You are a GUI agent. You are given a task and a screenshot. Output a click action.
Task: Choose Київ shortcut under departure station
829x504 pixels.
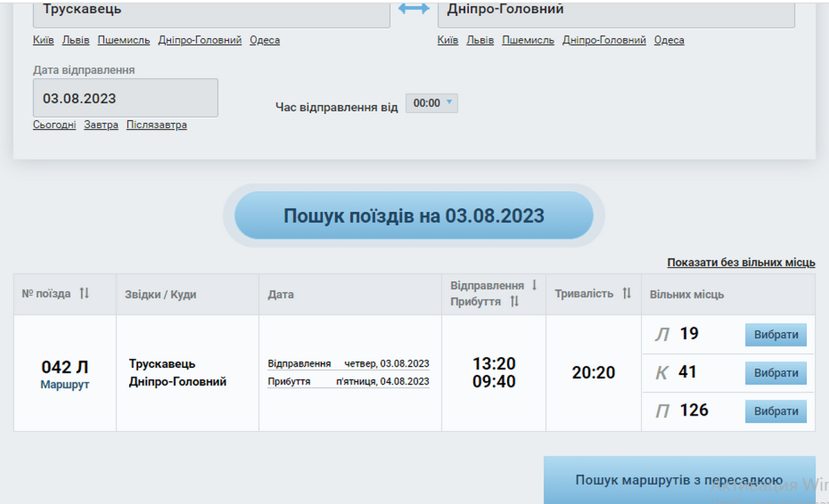43,40
